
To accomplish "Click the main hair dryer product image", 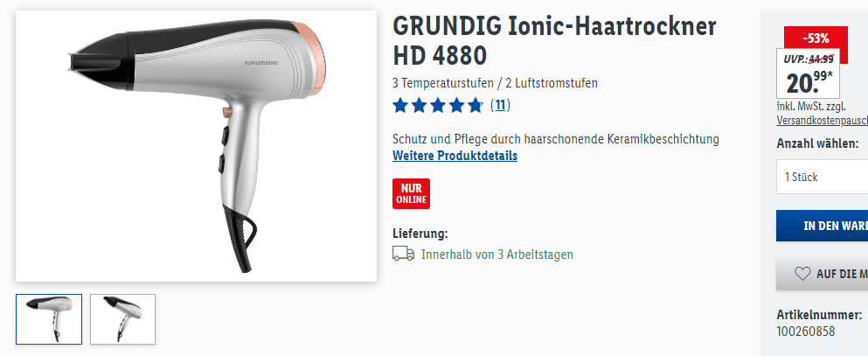I will pyautogui.click(x=196, y=145).
